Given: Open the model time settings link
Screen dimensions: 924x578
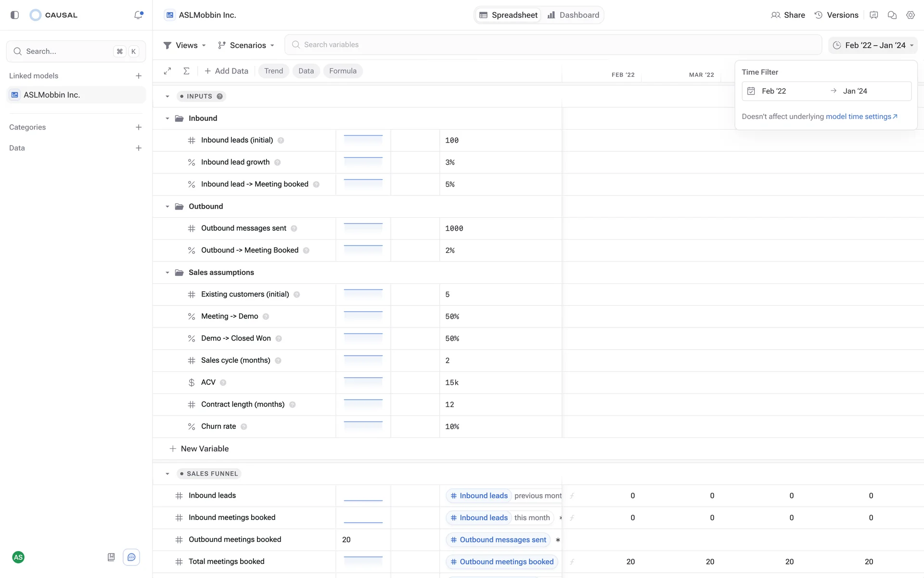Looking at the screenshot, I should point(861,117).
